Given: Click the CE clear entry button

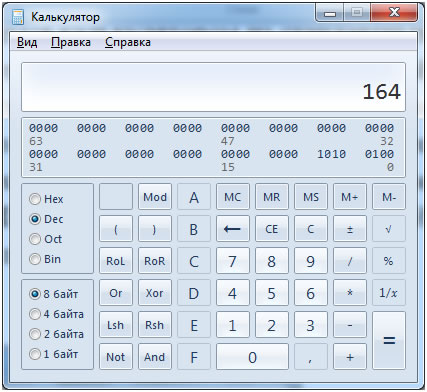Looking at the screenshot, I should 272,229.
